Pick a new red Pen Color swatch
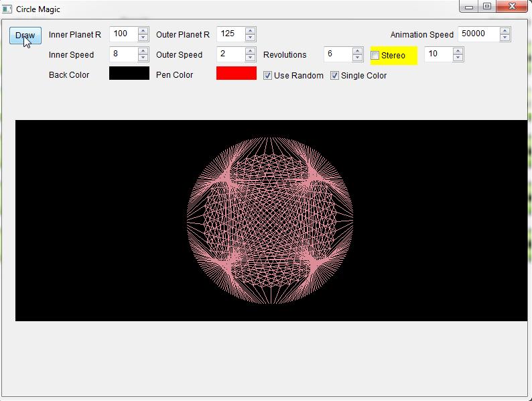 (x=236, y=74)
